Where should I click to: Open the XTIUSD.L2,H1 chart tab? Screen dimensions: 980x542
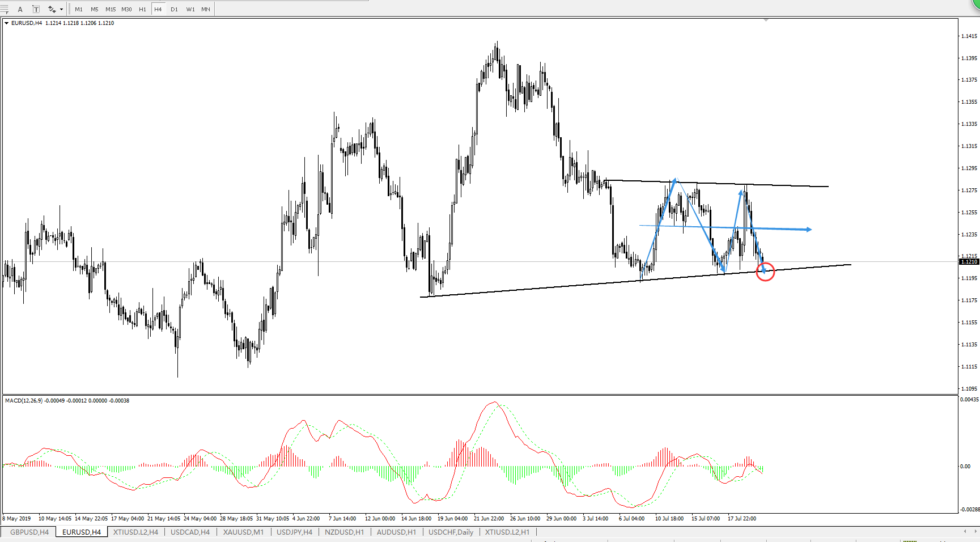[507, 532]
